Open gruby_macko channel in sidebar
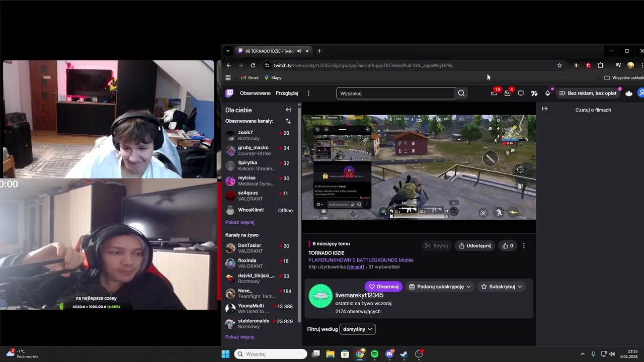The height and width of the screenshot is (362, 644). pyautogui.click(x=260, y=151)
